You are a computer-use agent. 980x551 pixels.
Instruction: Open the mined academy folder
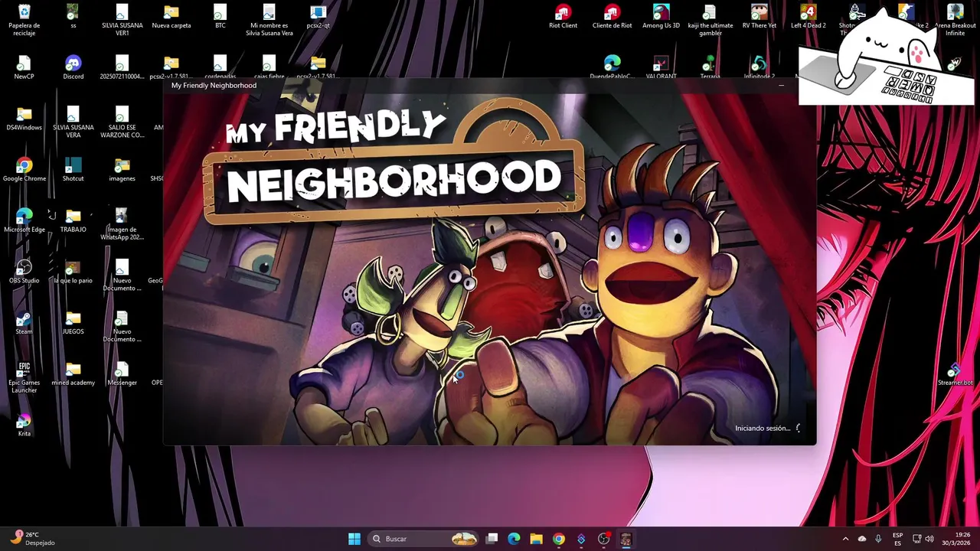tap(73, 374)
